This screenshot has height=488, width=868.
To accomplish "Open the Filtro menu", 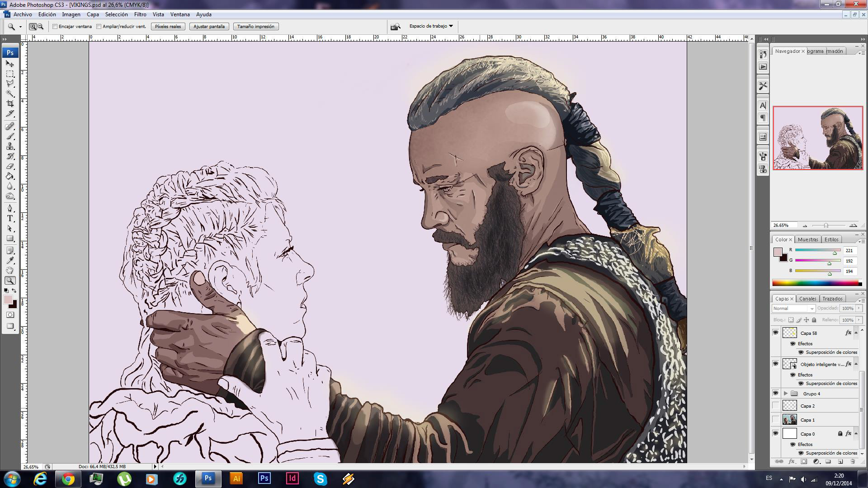I will point(140,14).
